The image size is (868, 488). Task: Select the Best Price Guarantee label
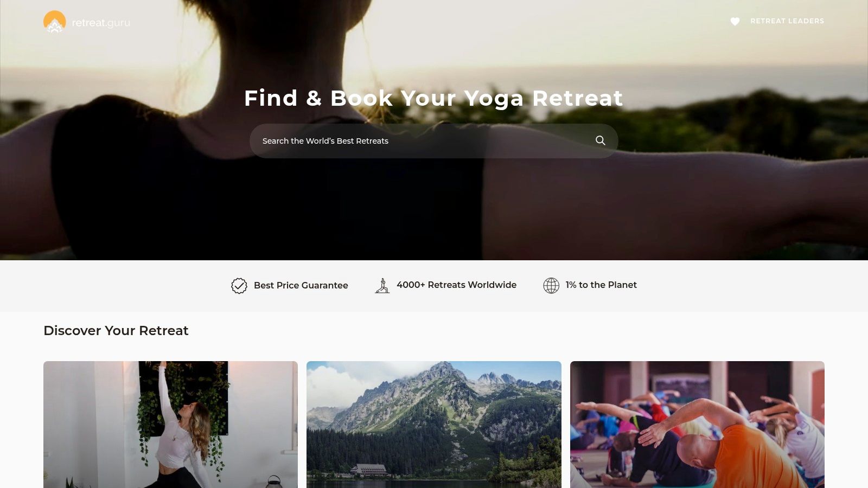[x=301, y=285]
